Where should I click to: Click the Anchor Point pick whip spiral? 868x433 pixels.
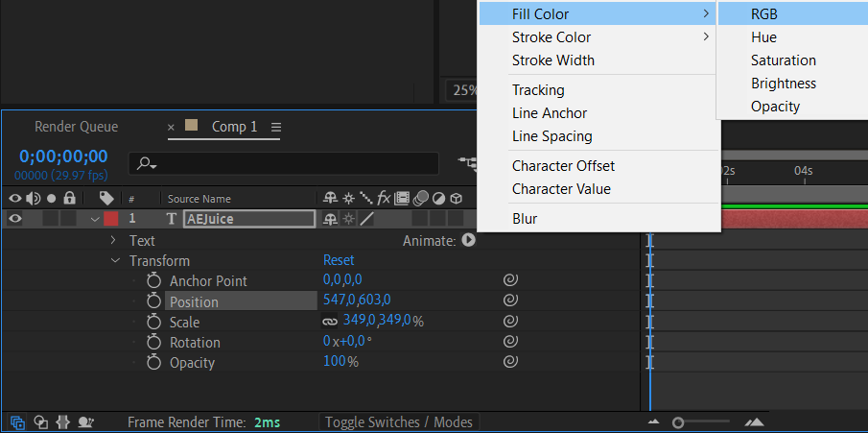511,281
